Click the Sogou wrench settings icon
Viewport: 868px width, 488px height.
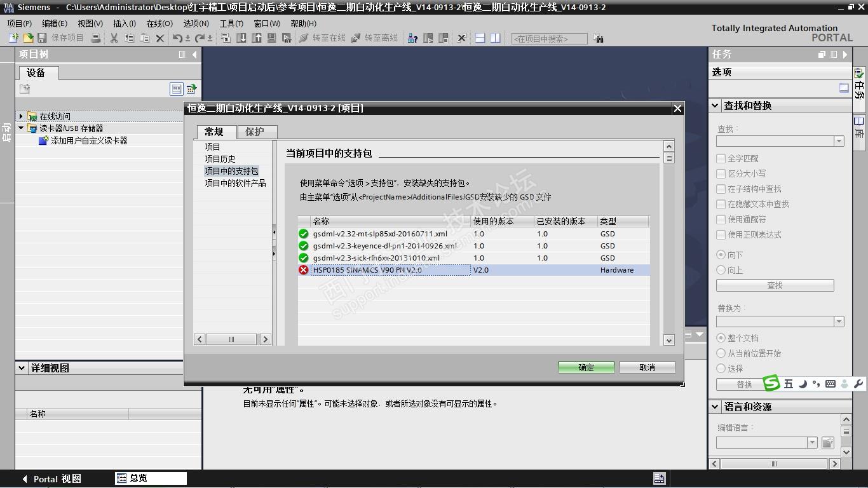pyautogui.click(x=858, y=384)
